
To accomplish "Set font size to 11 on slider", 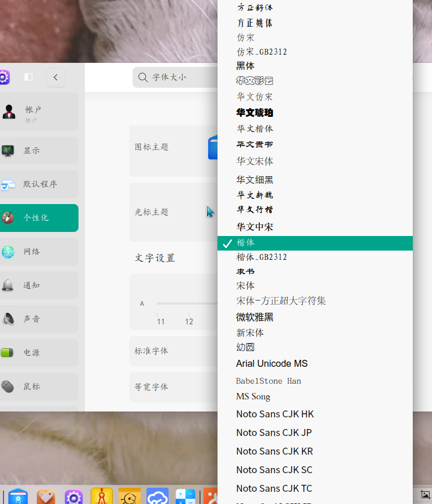I will pyautogui.click(x=160, y=321).
